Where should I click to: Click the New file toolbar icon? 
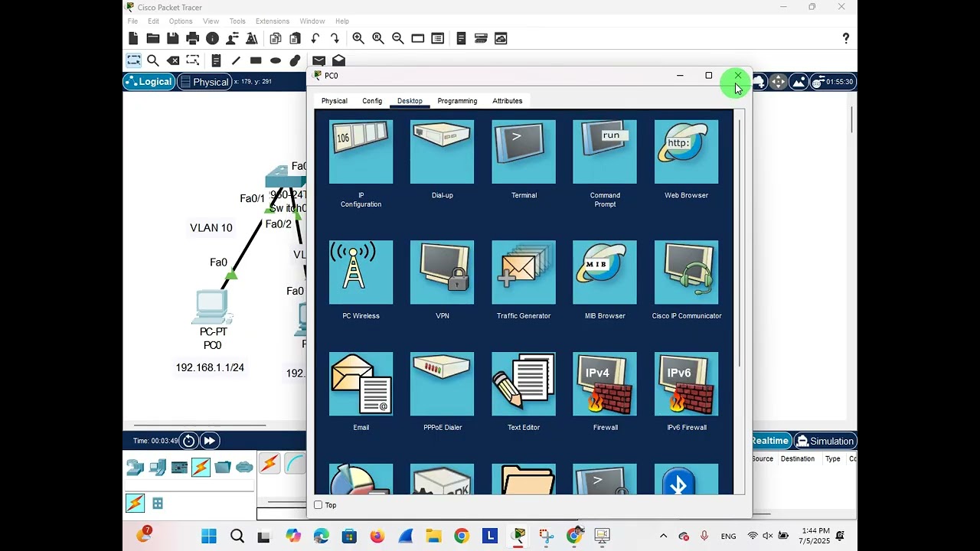[133, 38]
